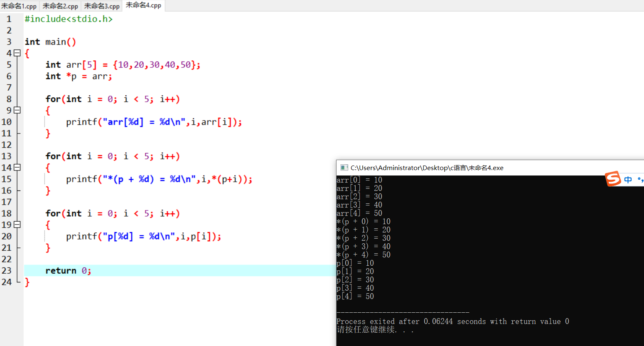The height and width of the screenshot is (346, 644).
Task: Click the 'Process exited after' message
Action: tap(453, 321)
